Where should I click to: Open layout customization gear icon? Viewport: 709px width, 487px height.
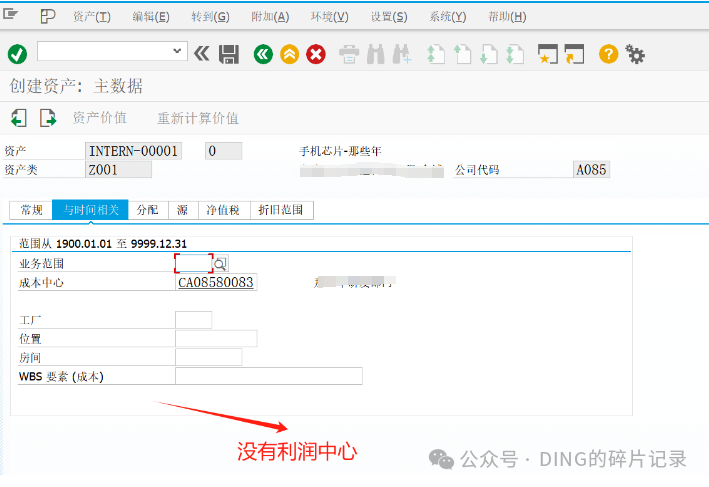(x=635, y=54)
